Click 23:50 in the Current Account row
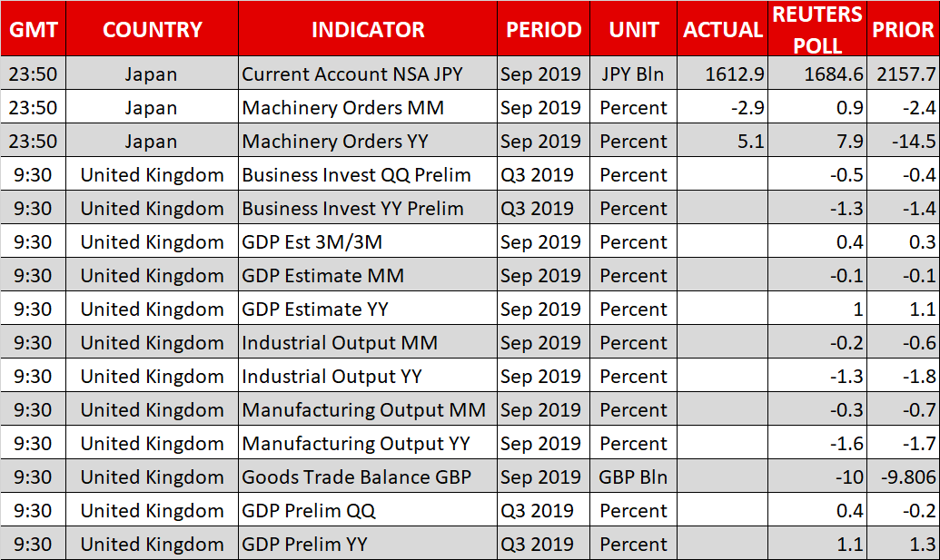The width and height of the screenshot is (940, 560). pyautogui.click(x=33, y=74)
